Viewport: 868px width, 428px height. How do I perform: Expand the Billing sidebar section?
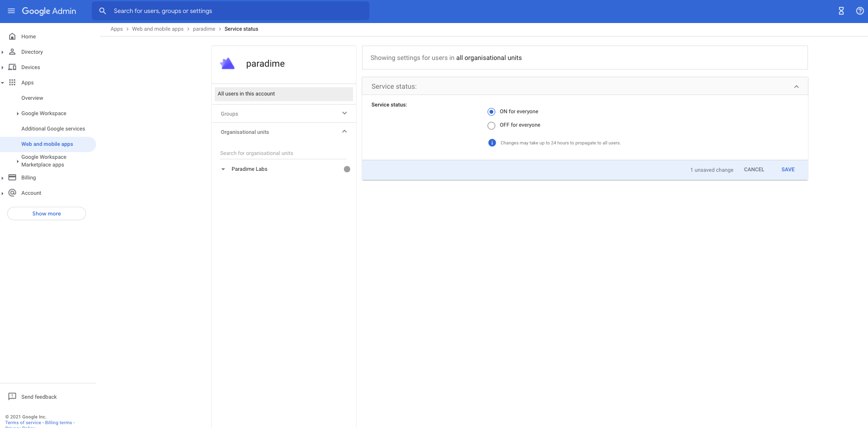coord(3,178)
